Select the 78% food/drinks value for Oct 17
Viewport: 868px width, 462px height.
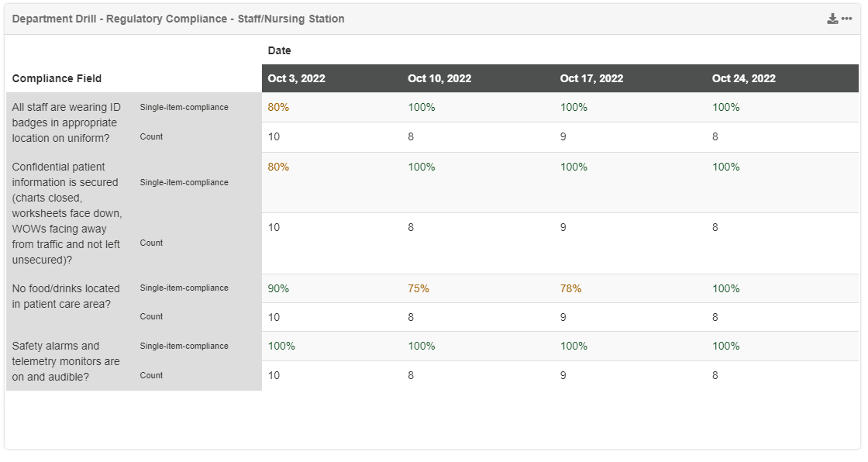point(570,288)
